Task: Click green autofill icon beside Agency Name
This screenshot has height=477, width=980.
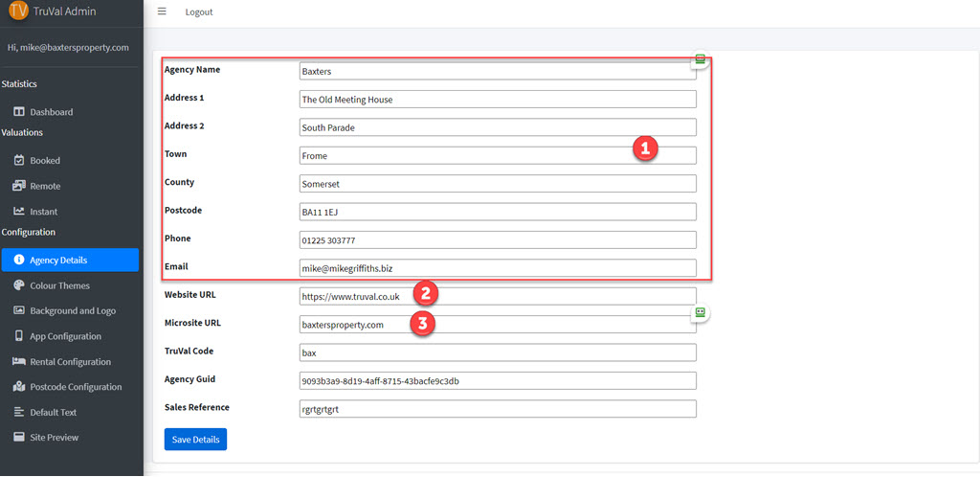Action: point(700,60)
